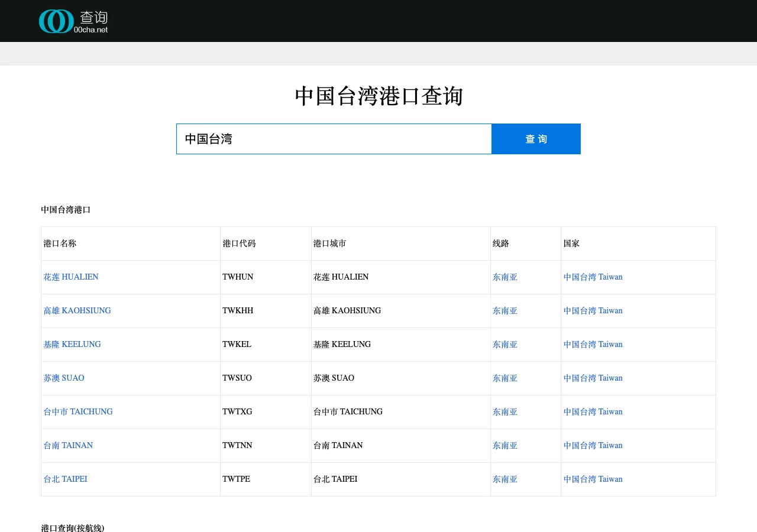This screenshot has height=532, width=757.
Task: Focus the port search input field
Action: click(334, 139)
